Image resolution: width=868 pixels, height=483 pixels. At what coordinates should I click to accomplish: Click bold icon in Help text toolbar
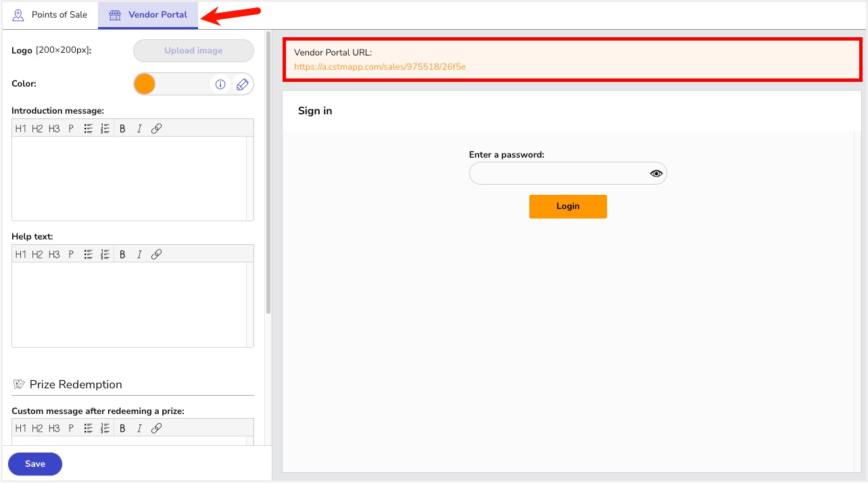coord(122,254)
